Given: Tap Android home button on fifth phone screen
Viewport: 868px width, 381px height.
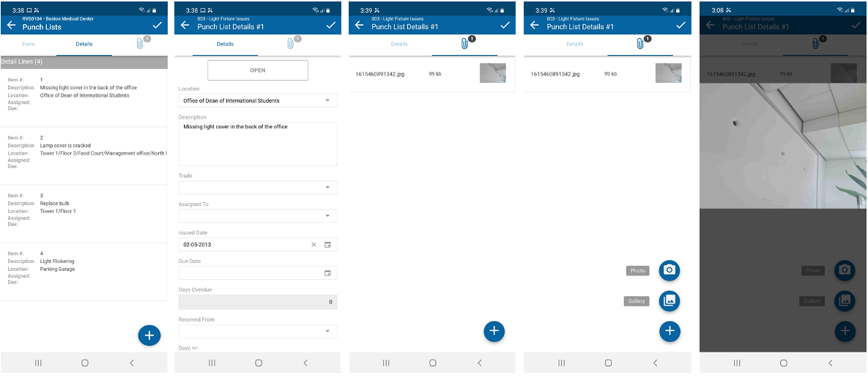Looking at the screenshot, I should click(x=783, y=363).
